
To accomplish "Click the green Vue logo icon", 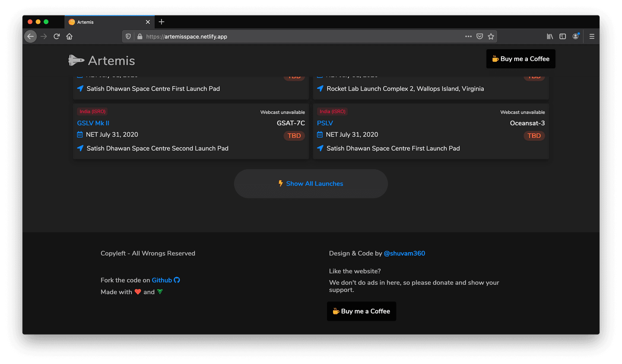I will click(x=160, y=292).
